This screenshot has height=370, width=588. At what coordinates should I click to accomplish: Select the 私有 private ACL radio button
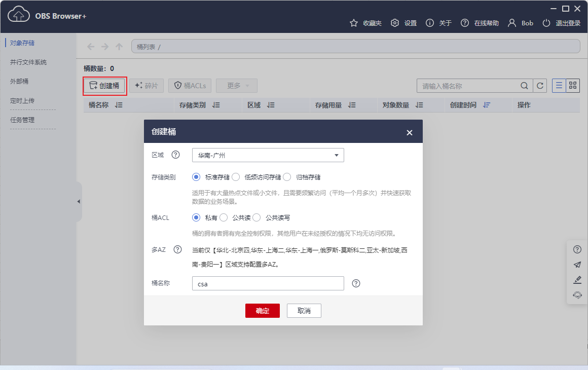click(195, 217)
